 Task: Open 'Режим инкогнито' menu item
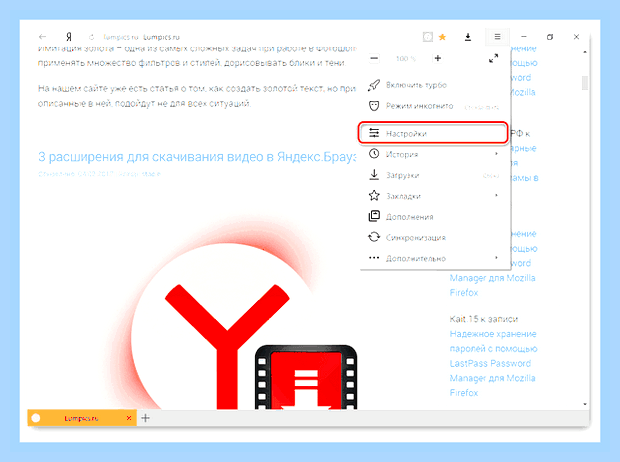433,106
